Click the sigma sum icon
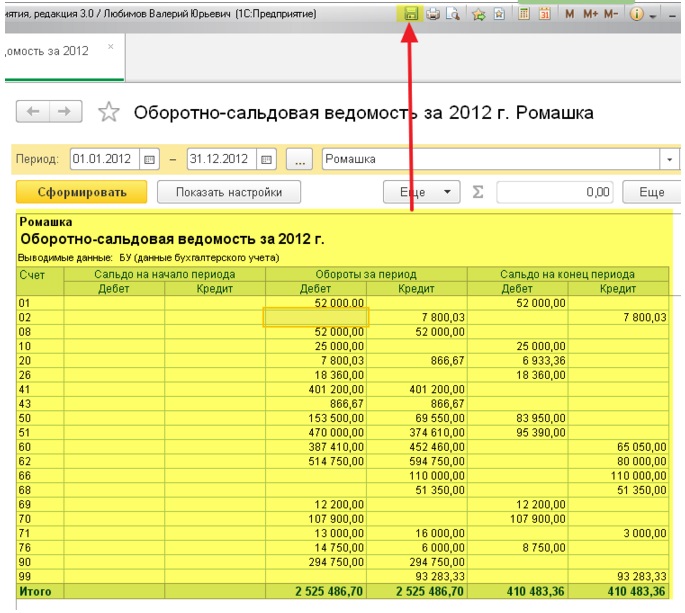Screen dimensions: 685x613 pos(478,192)
